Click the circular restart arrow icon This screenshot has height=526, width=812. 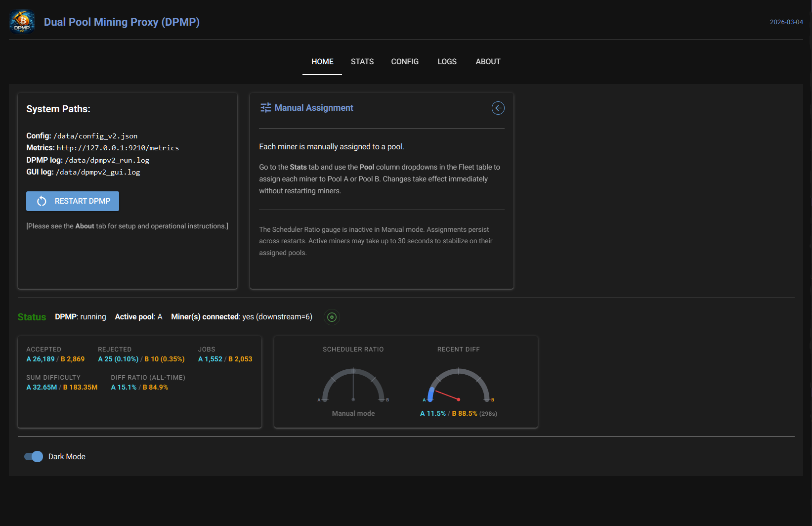click(x=42, y=201)
